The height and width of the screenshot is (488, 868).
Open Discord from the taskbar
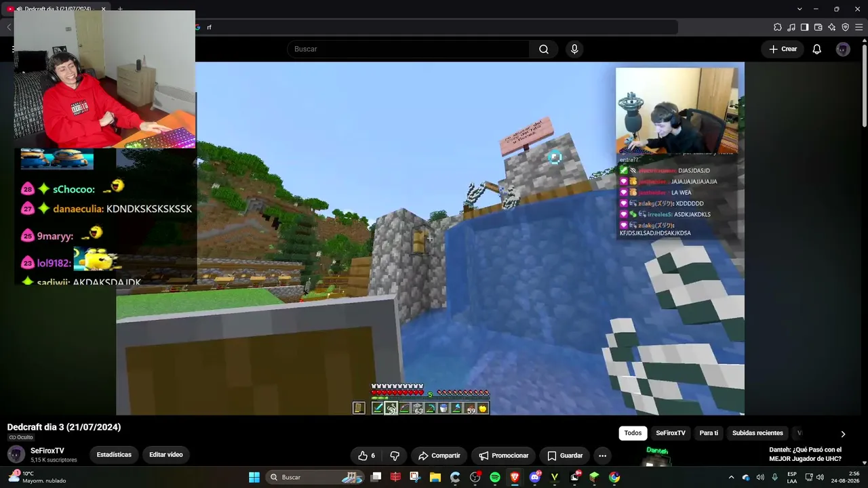pyautogui.click(x=534, y=477)
